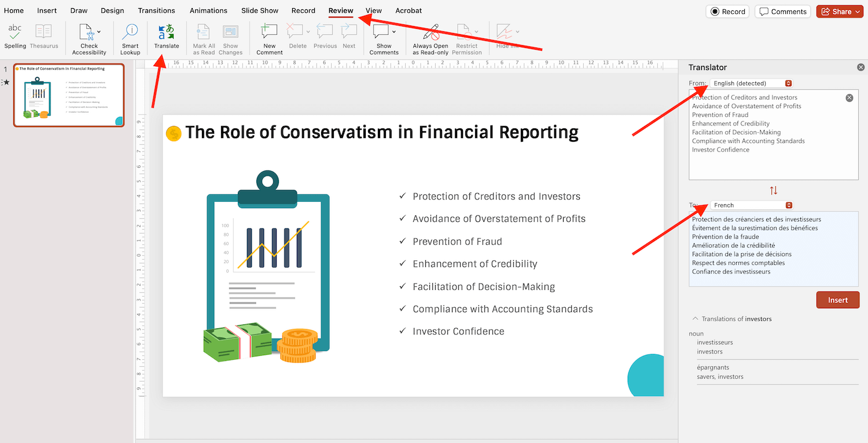Run the Spelling check
This screenshot has width=868, height=443.
point(15,36)
